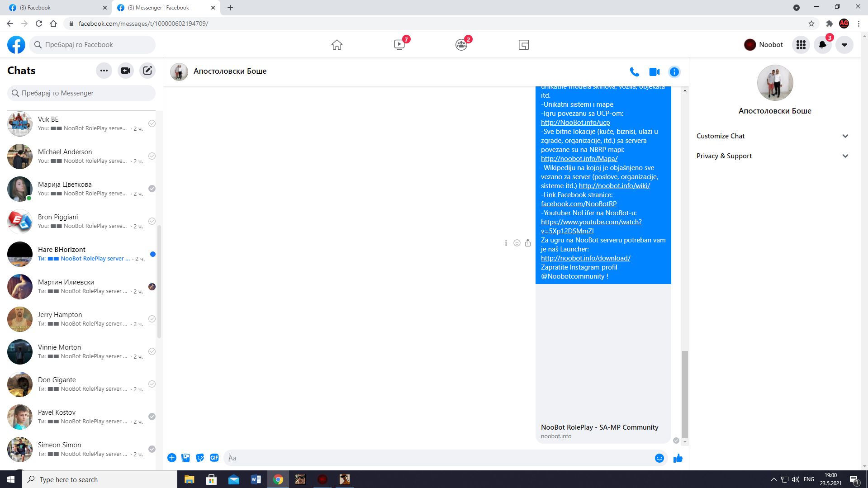This screenshot has height=488, width=868.
Task: Open more actions plus icon in composer
Action: pyautogui.click(x=172, y=458)
